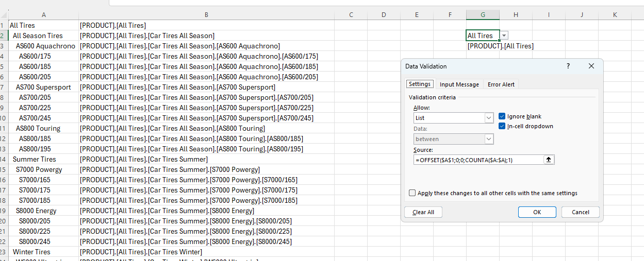Select column G header

[483, 15]
